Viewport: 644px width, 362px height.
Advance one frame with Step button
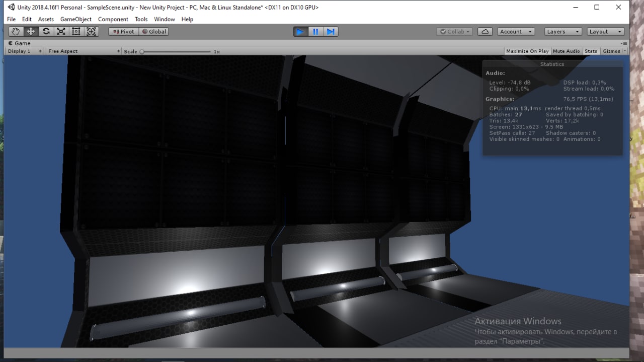[x=331, y=32]
